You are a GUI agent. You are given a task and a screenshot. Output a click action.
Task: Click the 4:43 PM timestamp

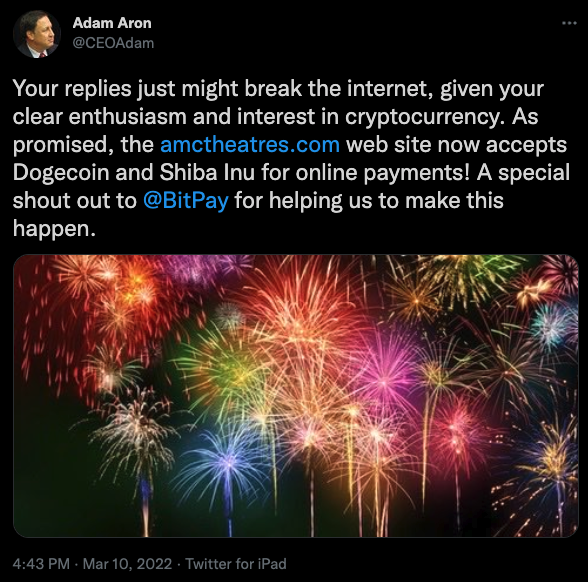coord(41,564)
